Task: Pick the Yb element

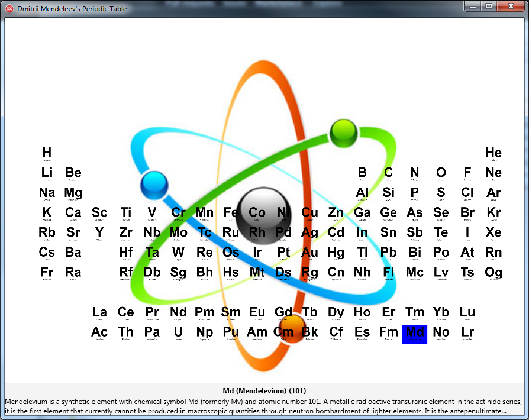Action: point(441,313)
